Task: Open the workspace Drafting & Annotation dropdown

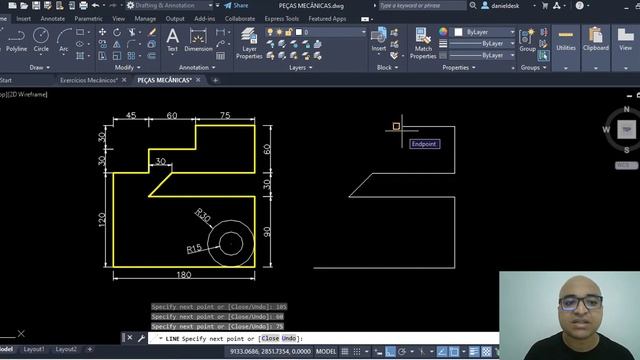Action: point(210,6)
